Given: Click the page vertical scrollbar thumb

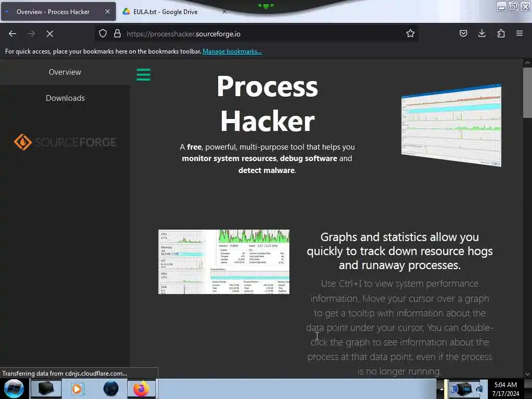Looking at the screenshot, I should pyautogui.click(x=527, y=92).
